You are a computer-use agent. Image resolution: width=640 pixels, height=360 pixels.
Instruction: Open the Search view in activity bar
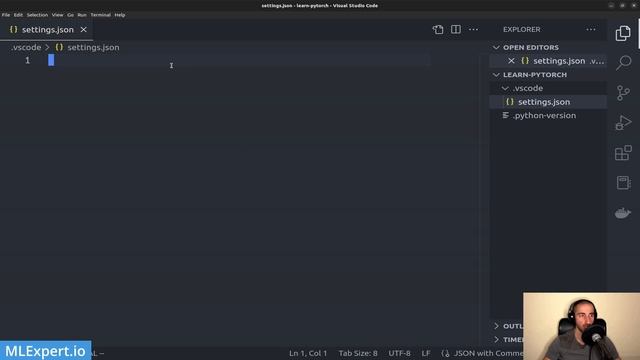[x=623, y=63]
